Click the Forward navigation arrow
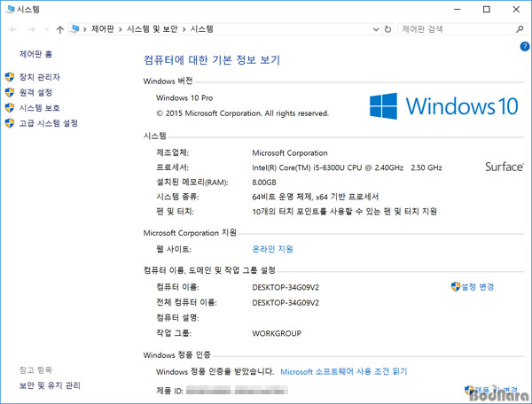Image resolution: width=532 pixels, height=404 pixels. pos(32,29)
